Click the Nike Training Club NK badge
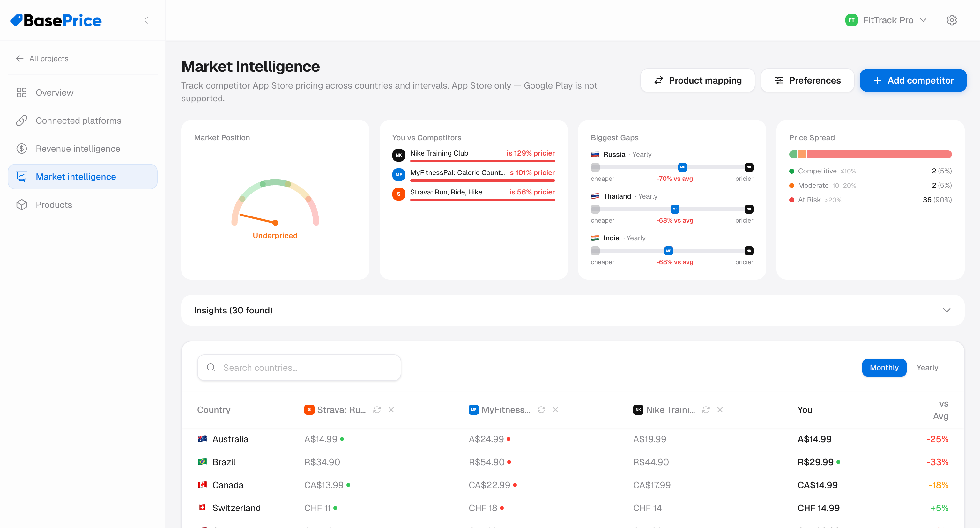980x528 pixels. 399,155
